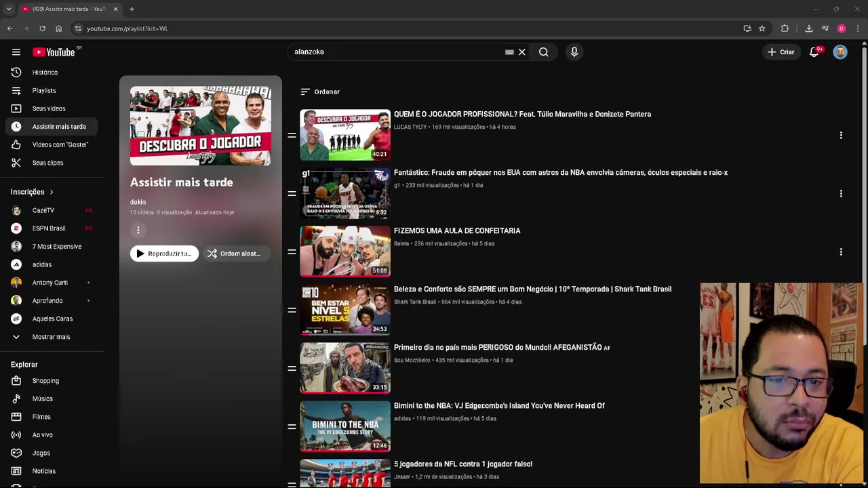Open Playlists in the sidebar
Viewport: 868px width, 488px height.
pyautogui.click(x=52, y=90)
